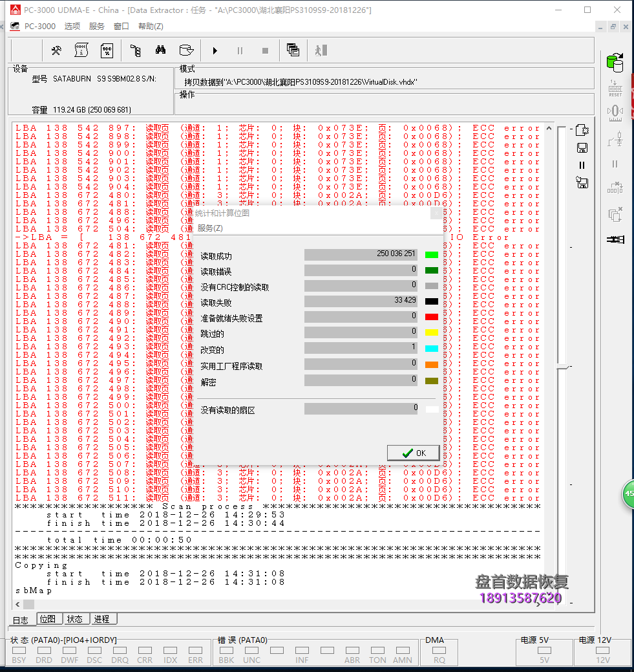Select the 100% sector view icon

[x=107, y=50]
